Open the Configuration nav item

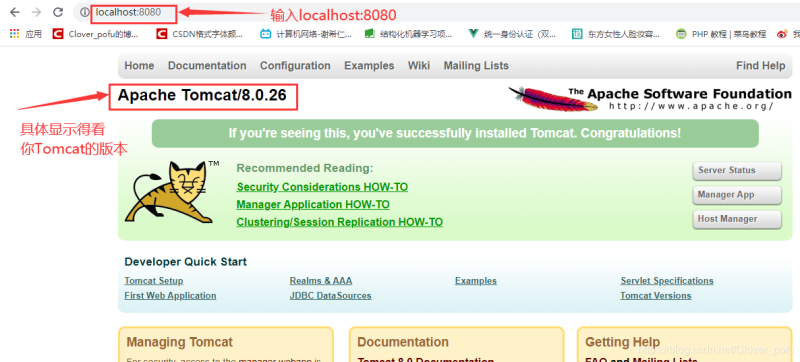coord(295,66)
